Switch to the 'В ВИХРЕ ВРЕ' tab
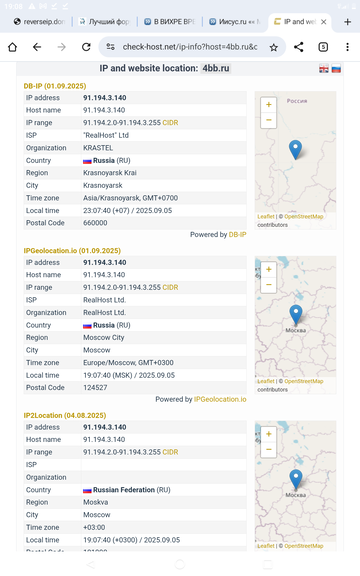 pos(170,22)
